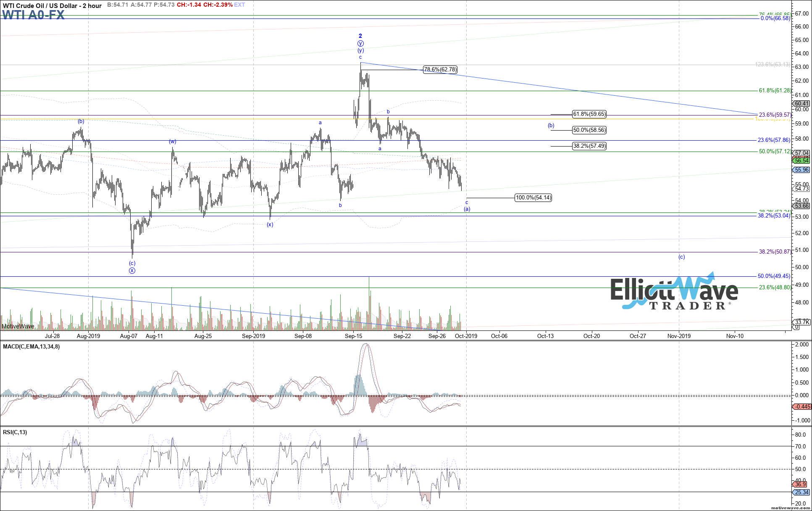Click the 61.8%(59.65) retracement label
The height and width of the screenshot is (511, 812).
click(589, 114)
